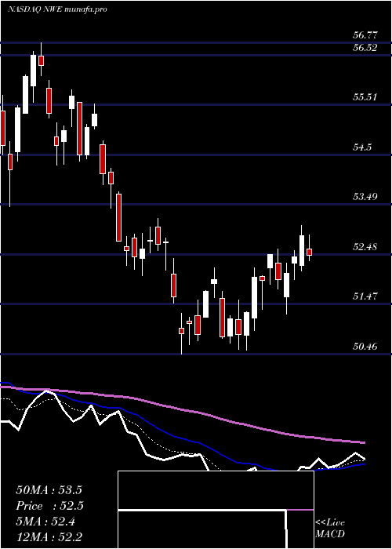The image size is (392, 549).
Task: Click the tallest white candle near the 56.52 high
Action: [x=34, y=71]
